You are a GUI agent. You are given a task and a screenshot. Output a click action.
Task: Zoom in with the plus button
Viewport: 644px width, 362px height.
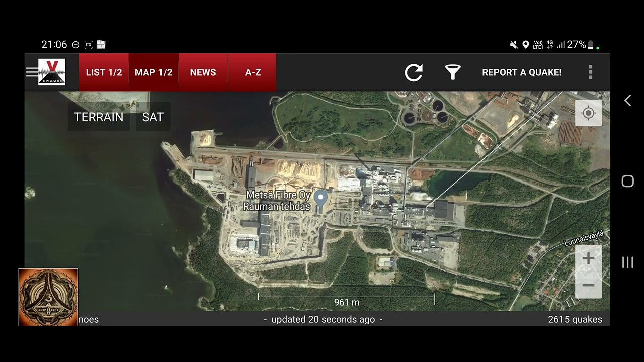[x=588, y=258]
